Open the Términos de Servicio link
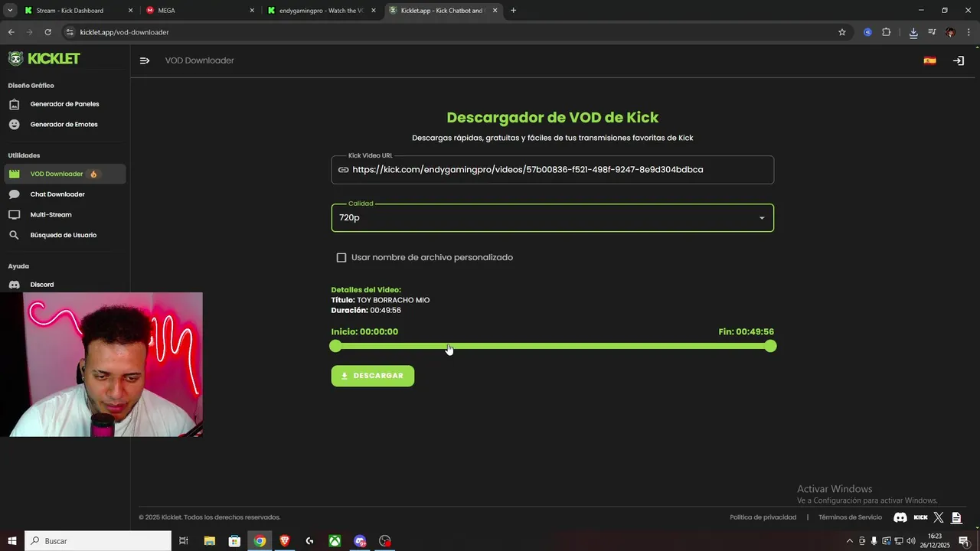This screenshot has width=980, height=551. coord(850,517)
